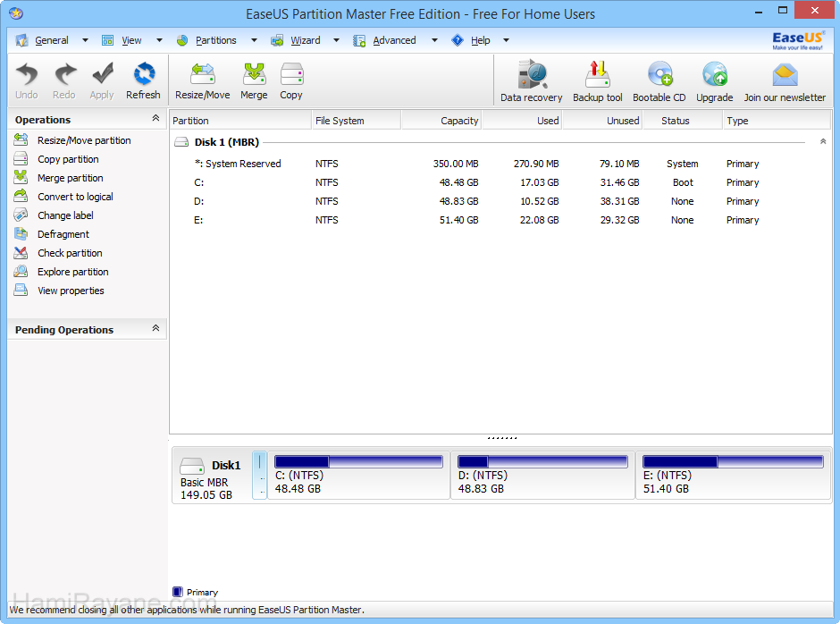This screenshot has width=840, height=624.
Task: Click the Check partition operation link
Action: [70, 253]
